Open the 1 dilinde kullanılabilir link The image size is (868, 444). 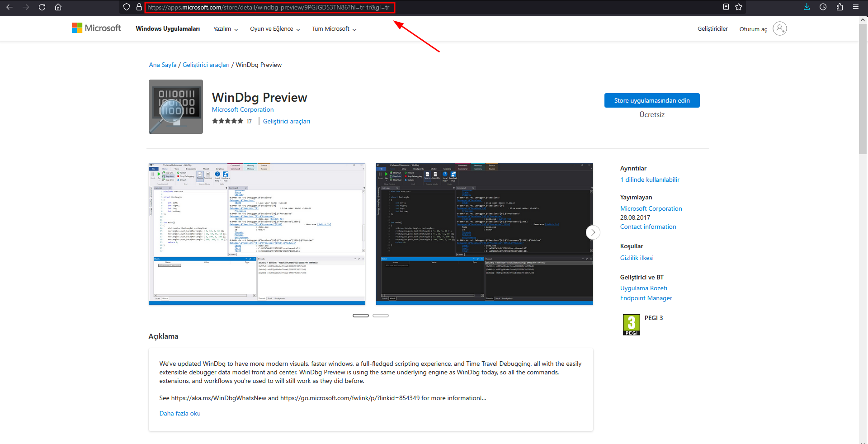[650, 179]
